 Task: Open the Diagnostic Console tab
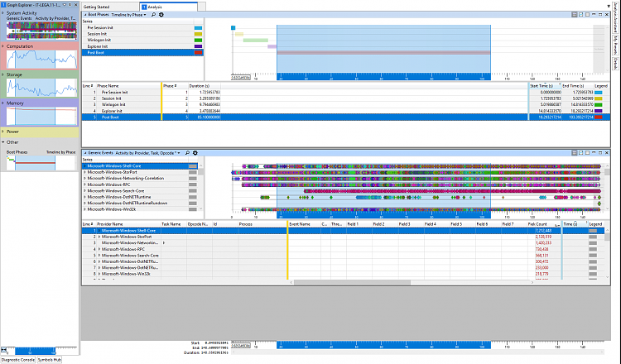18,360
